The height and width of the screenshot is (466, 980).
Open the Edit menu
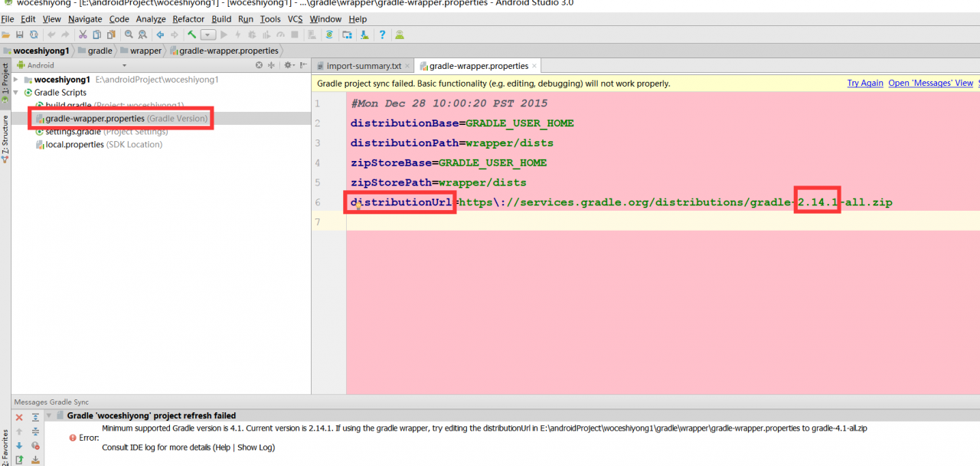(x=28, y=19)
